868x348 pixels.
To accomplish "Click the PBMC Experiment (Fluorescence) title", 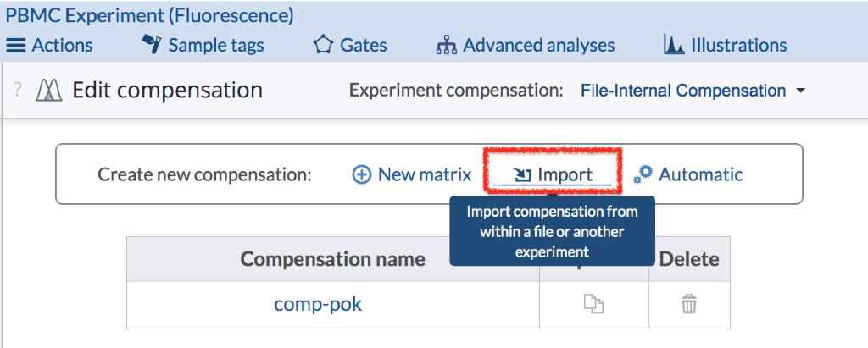I will [x=150, y=15].
